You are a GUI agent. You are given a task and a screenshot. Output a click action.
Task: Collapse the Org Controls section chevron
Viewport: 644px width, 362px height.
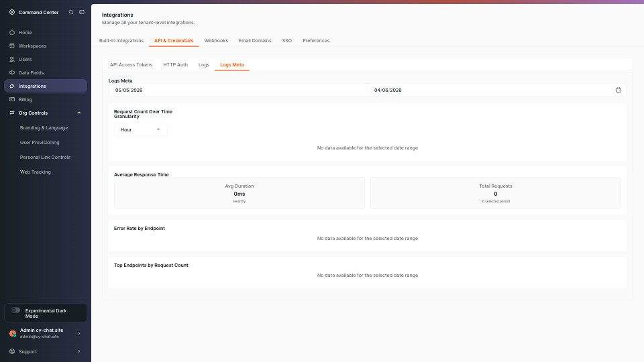tap(79, 113)
